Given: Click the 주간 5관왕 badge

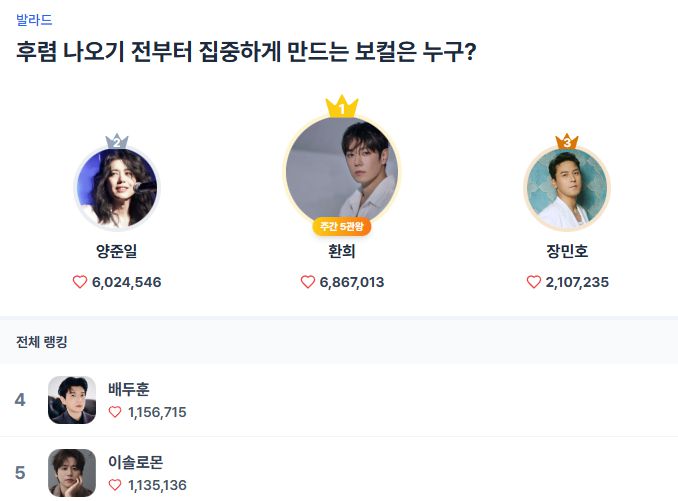Looking at the screenshot, I should click(342, 226).
